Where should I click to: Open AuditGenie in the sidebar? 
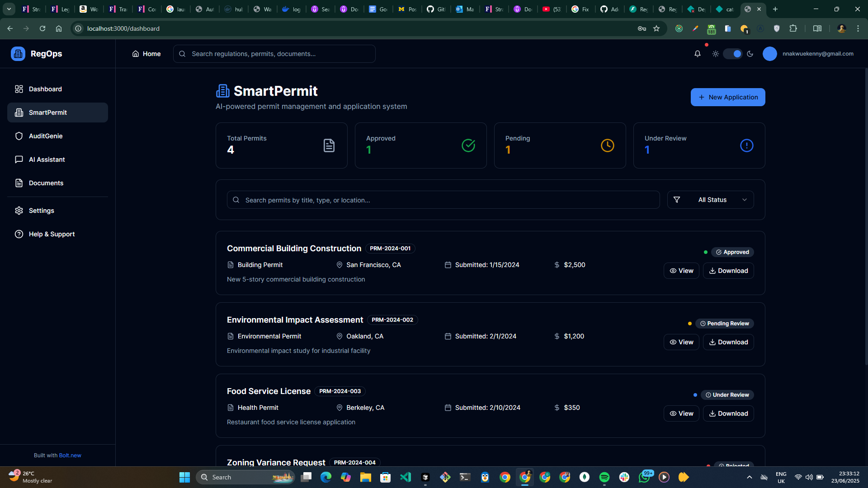[x=46, y=136]
